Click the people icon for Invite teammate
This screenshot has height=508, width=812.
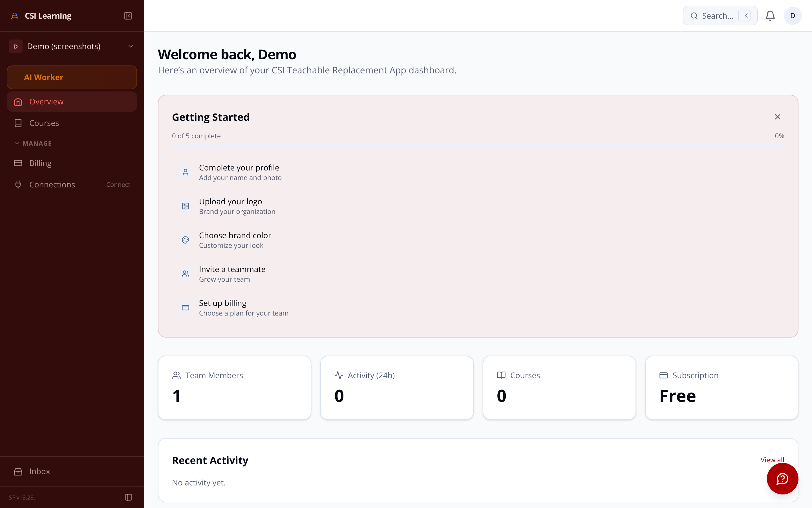coord(186,274)
